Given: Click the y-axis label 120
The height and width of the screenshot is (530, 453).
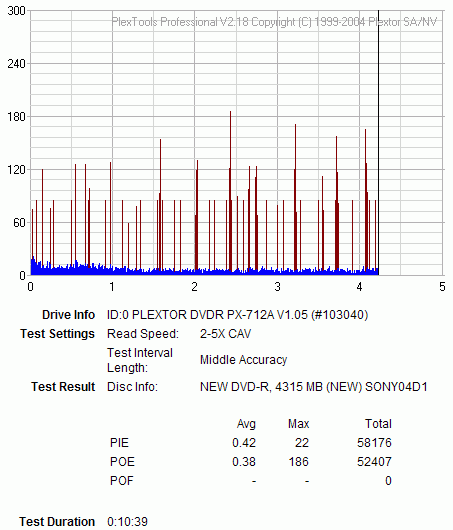Looking at the screenshot, I should (16, 170).
